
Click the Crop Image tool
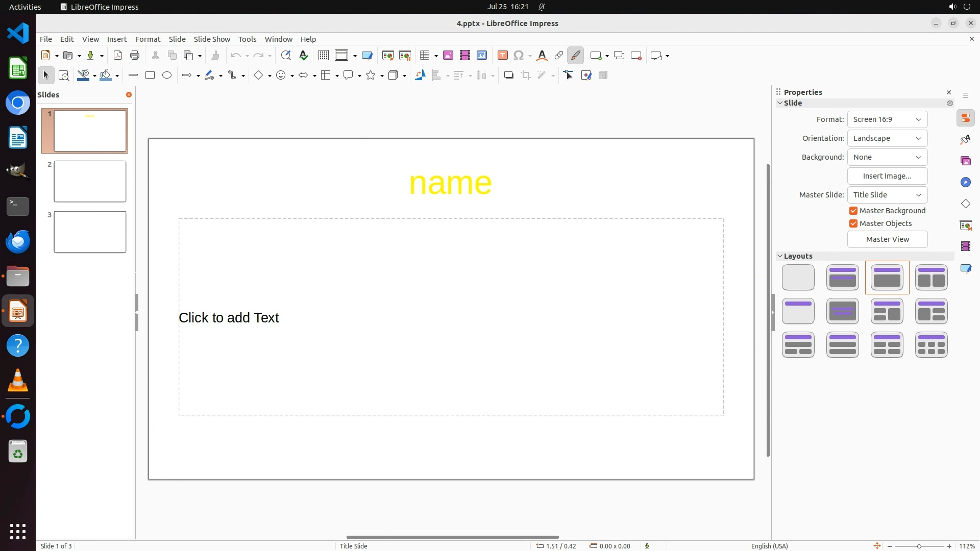tap(526, 76)
